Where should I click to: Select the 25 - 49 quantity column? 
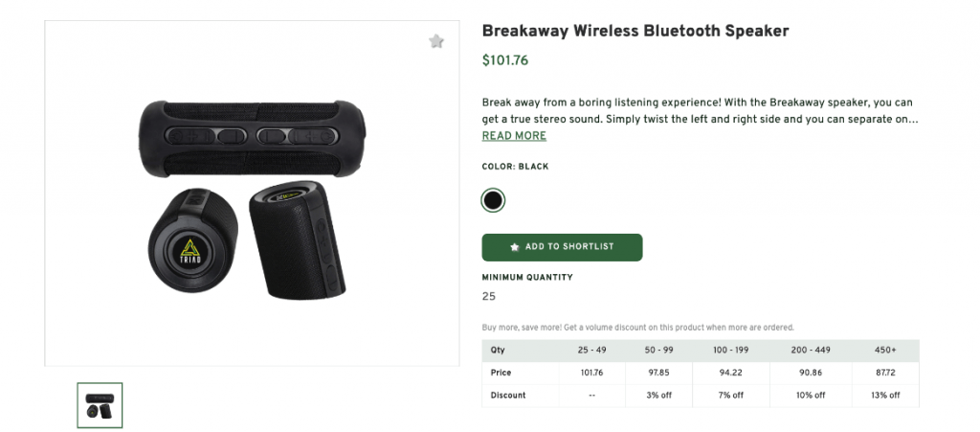(591, 350)
